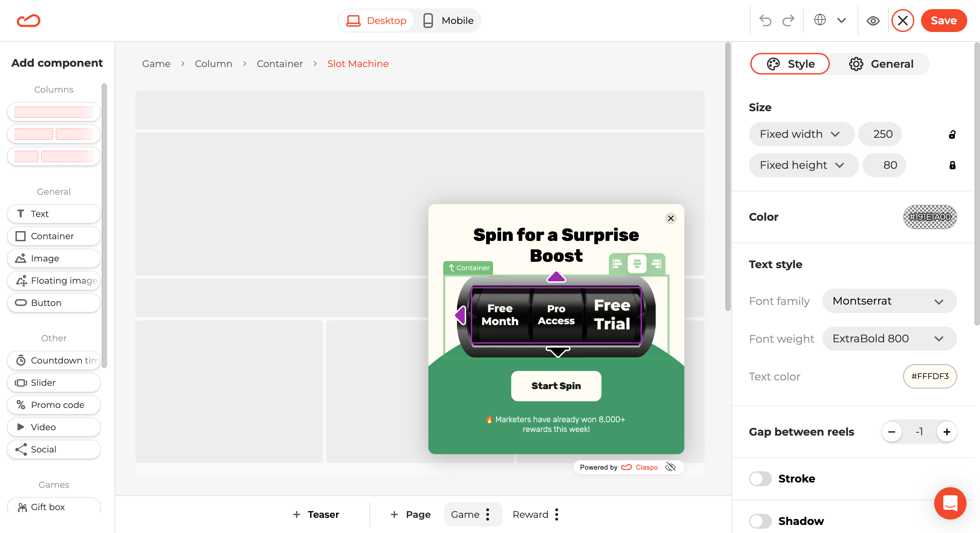Enable the Shadow toggle
Image resolution: width=980 pixels, height=533 pixels.
pos(760,521)
